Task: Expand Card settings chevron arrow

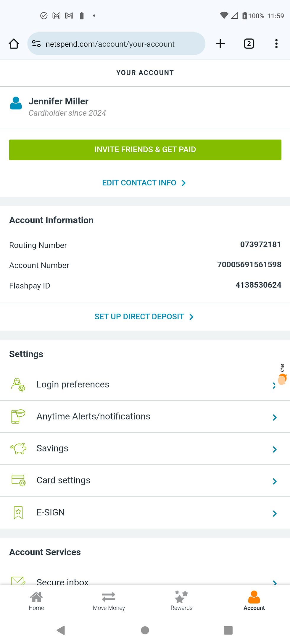Action: click(275, 481)
